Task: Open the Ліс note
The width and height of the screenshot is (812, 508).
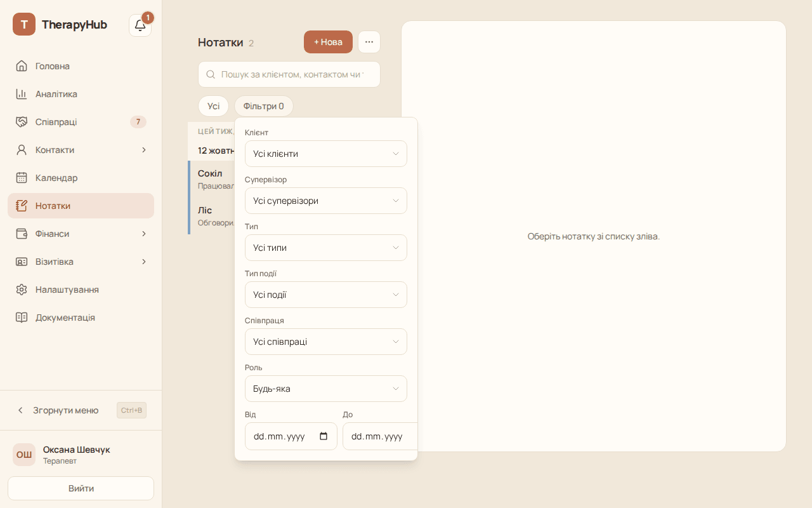Action: [x=212, y=216]
